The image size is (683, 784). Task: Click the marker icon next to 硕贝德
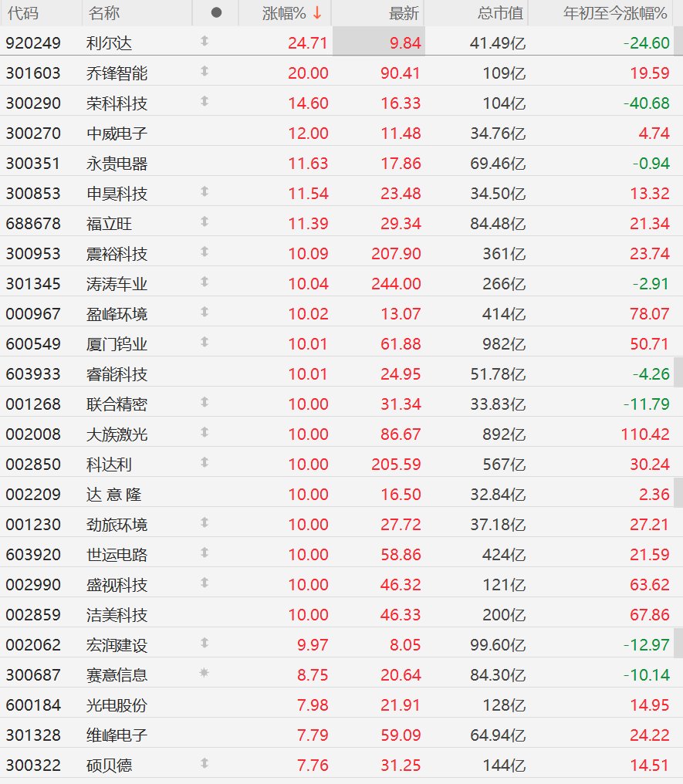[205, 764]
